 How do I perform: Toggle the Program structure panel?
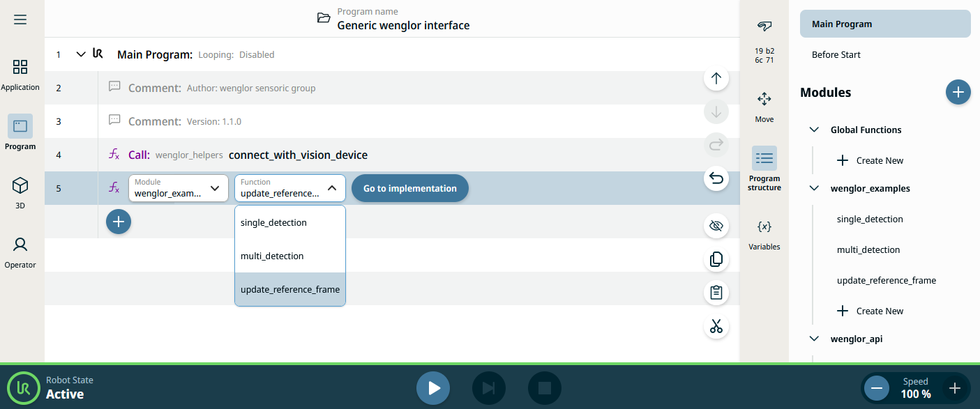pos(764,169)
